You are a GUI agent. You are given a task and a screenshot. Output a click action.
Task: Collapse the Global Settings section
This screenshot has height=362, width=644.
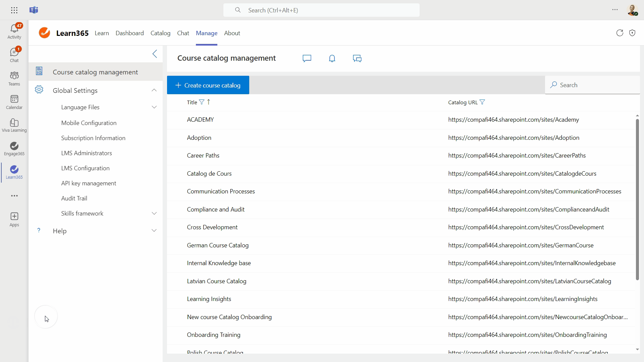[154, 90]
